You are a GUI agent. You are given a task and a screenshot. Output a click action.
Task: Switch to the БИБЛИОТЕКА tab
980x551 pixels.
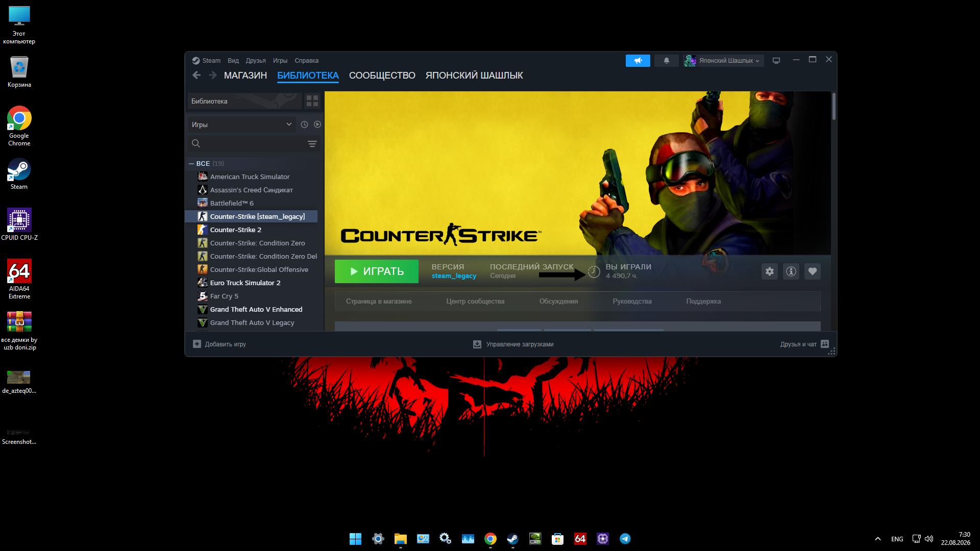tap(308, 76)
